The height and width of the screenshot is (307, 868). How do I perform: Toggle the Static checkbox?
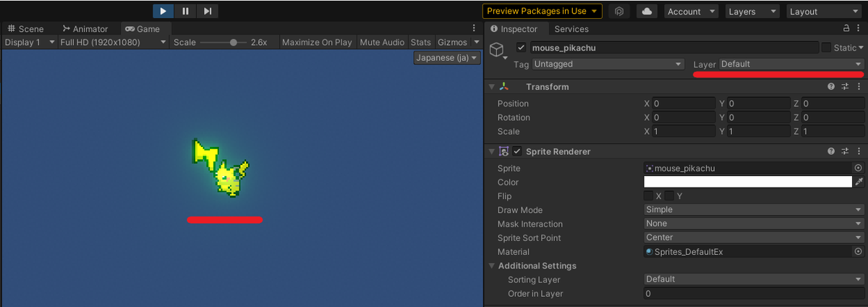coord(826,48)
